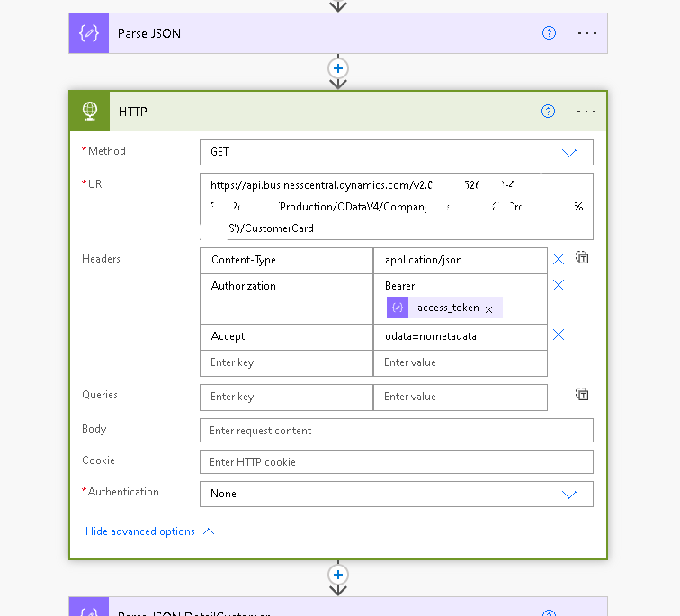Delete the Accept header row
Image resolution: width=680 pixels, height=616 pixels.
coord(559,335)
